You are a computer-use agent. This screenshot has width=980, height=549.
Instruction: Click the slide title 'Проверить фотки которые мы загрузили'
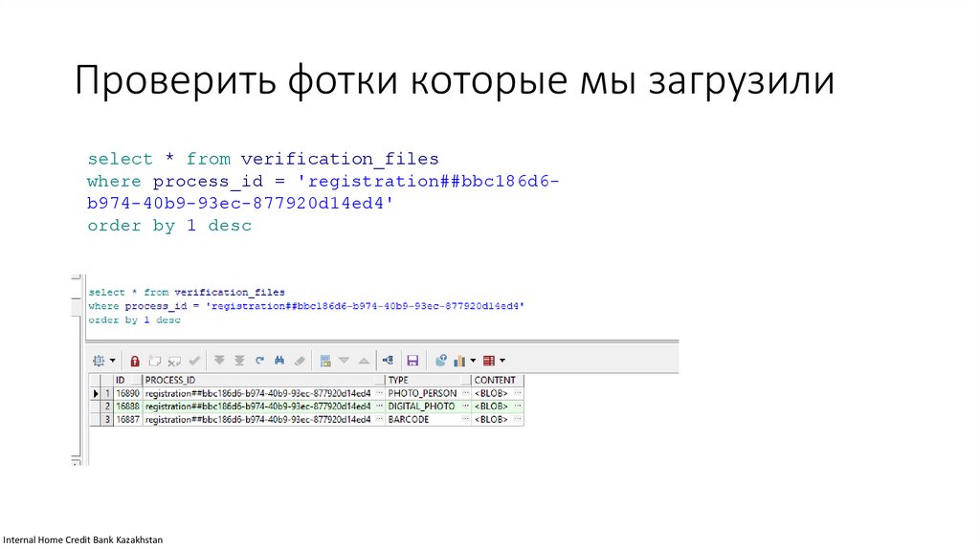tap(455, 80)
